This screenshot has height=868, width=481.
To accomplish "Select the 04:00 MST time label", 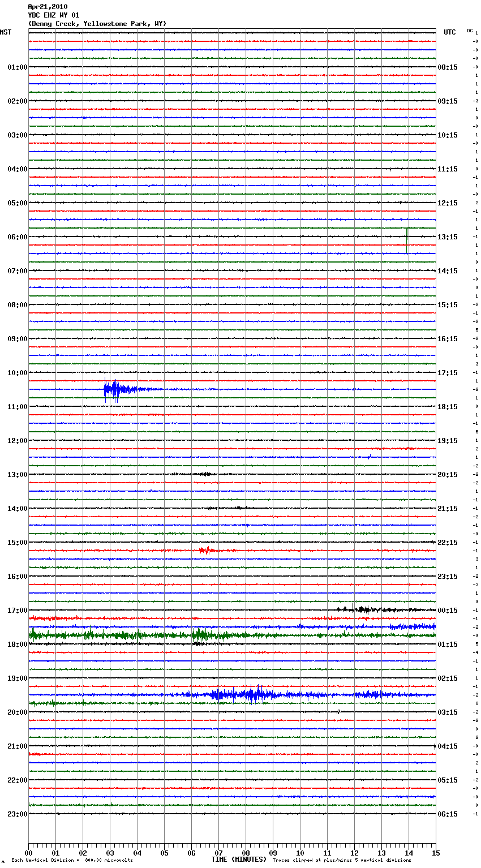I will 17,169.
